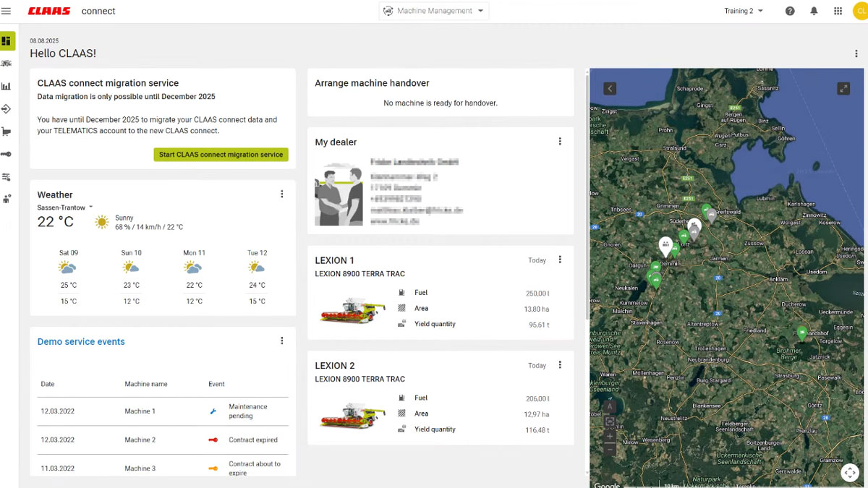
Task: Click the Date column header
Action: click(x=48, y=384)
